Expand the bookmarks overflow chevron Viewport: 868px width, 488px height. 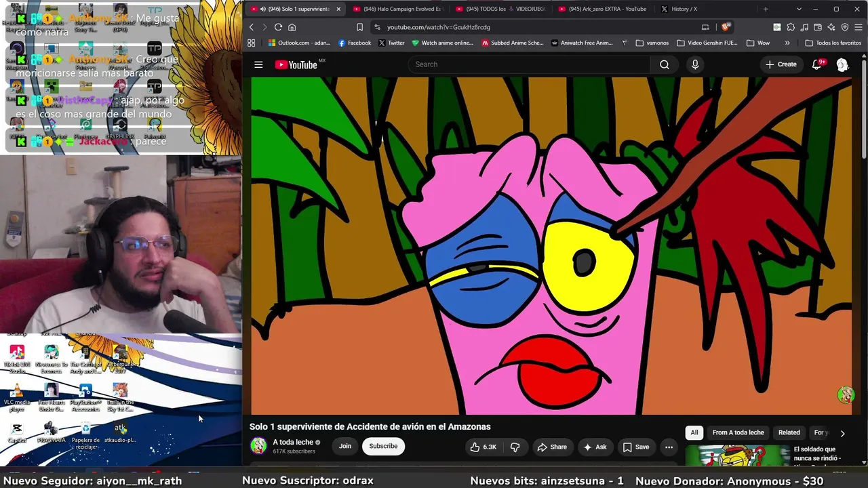coord(787,43)
